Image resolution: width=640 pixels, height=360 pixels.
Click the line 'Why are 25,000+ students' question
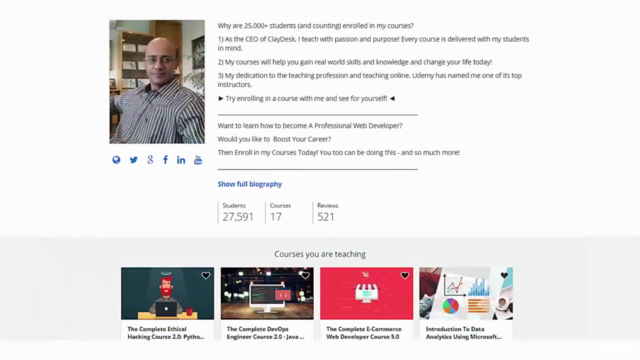316,26
